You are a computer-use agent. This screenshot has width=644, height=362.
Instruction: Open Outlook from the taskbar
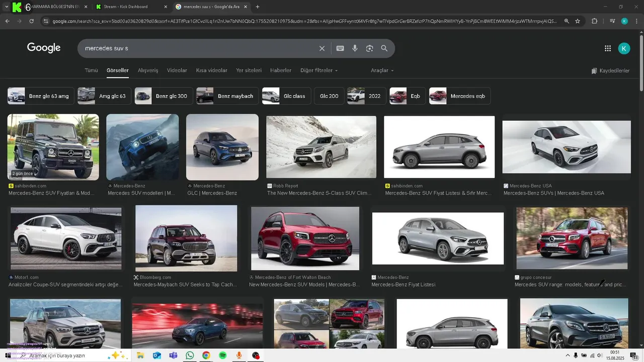(x=156, y=355)
